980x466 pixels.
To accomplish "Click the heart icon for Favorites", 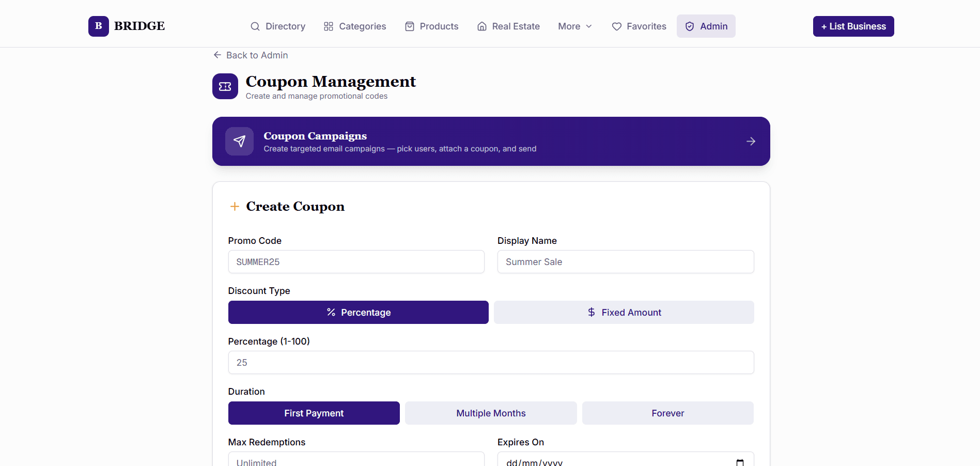I will point(617,26).
